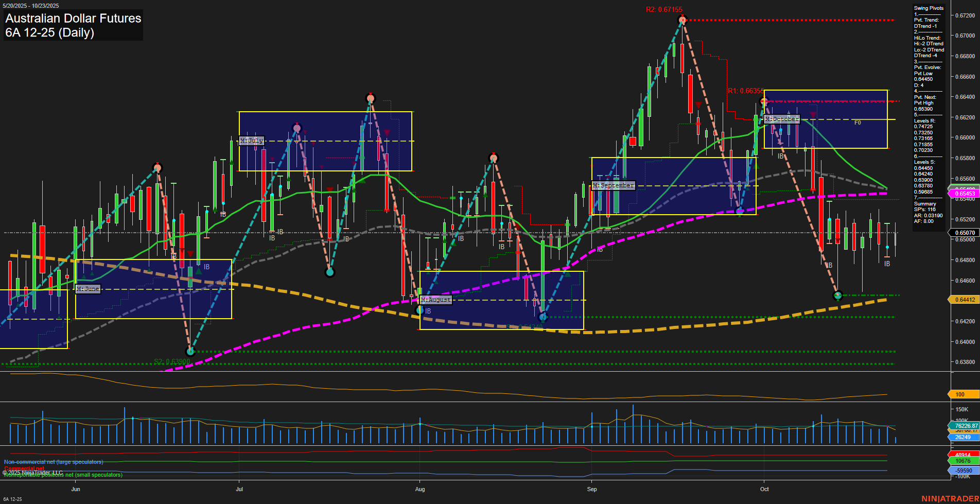Click the swing high pivot marker at R2
This screenshot has width=980, height=504.
682,21
